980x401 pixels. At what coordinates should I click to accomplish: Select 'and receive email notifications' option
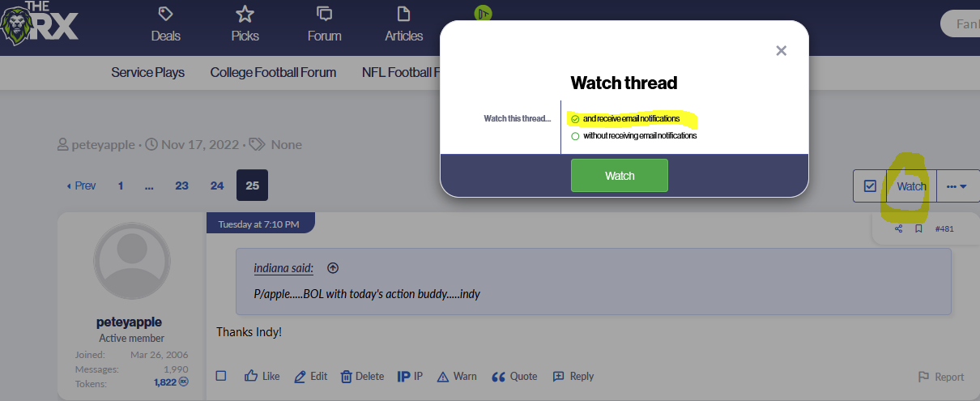[x=575, y=119]
